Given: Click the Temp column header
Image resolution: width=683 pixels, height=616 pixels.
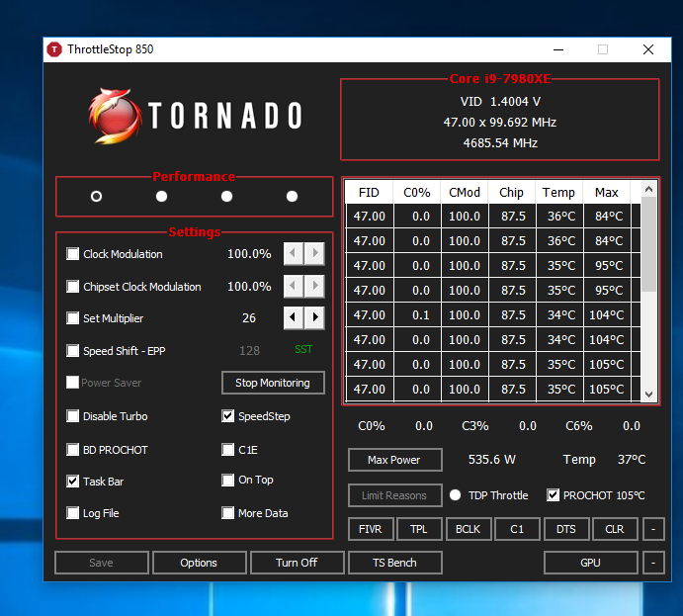Looking at the screenshot, I should (558, 192).
